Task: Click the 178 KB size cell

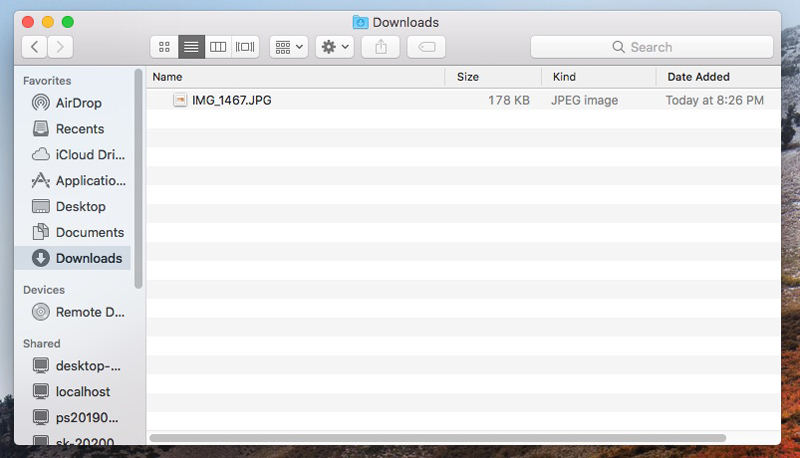Action: pyautogui.click(x=509, y=100)
